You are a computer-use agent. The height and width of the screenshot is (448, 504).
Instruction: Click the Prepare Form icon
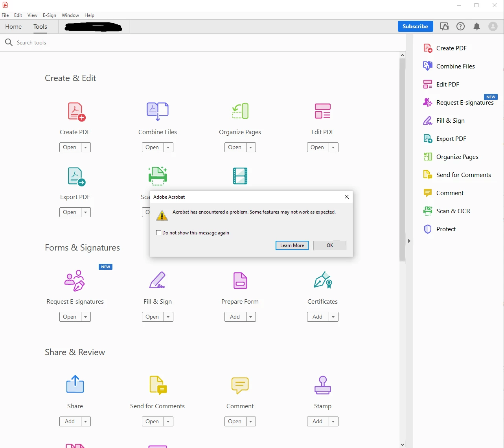[x=240, y=280]
